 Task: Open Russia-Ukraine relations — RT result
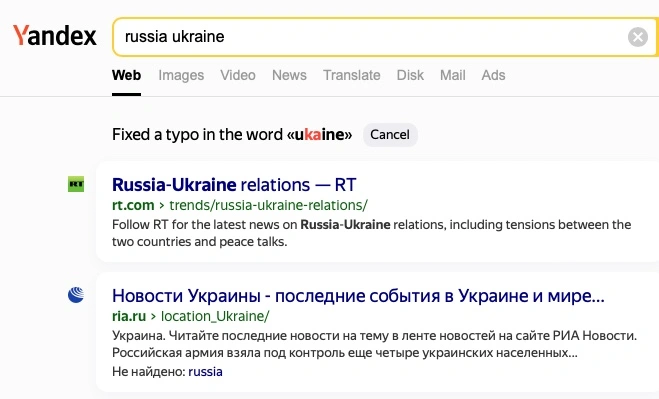234,185
